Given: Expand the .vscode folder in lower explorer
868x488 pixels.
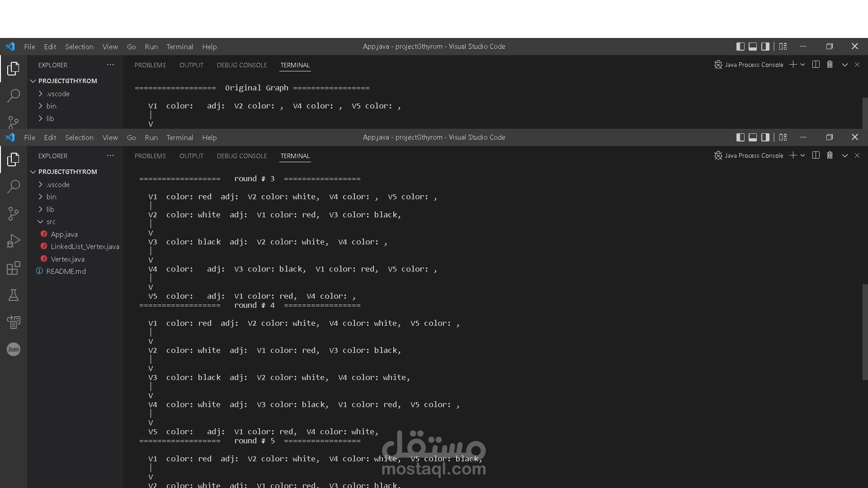Looking at the screenshot, I should point(58,184).
